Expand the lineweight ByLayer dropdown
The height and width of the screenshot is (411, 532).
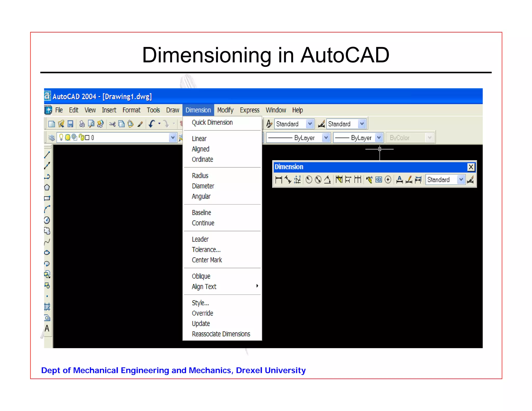click(x=379, y=137)
